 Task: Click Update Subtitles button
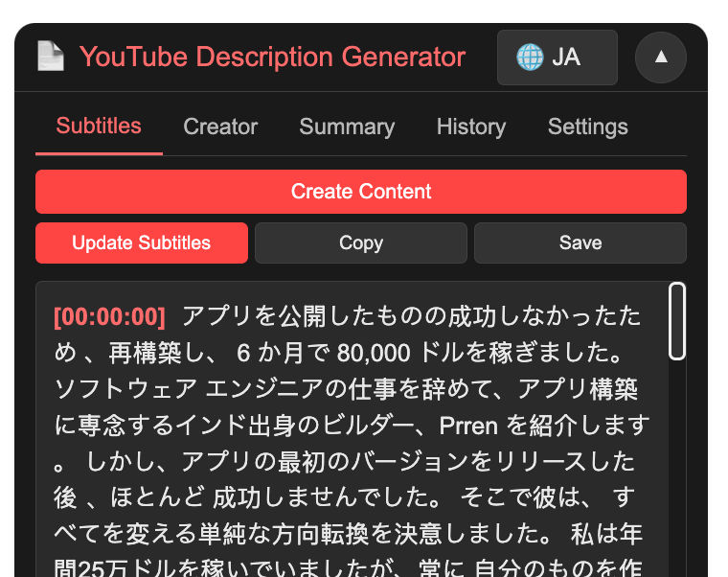[x=142, y=242]
